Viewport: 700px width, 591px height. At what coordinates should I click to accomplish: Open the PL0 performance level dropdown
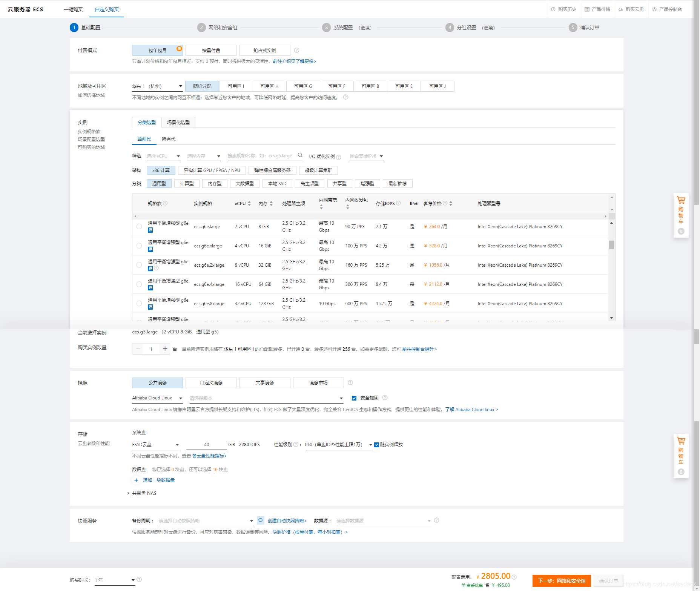pyautogui.click(x=339, y=445)
